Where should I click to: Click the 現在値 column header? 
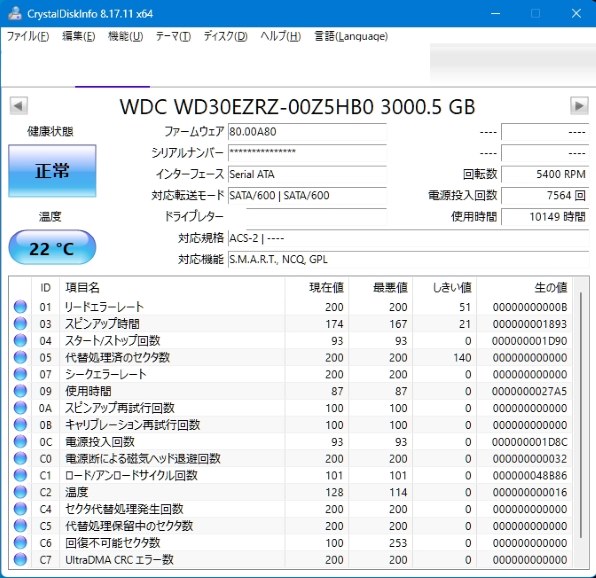[316, 288]
